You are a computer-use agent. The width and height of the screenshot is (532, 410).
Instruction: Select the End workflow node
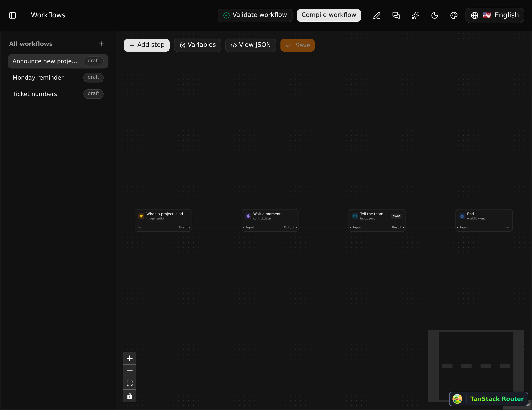tap(484, 220)
